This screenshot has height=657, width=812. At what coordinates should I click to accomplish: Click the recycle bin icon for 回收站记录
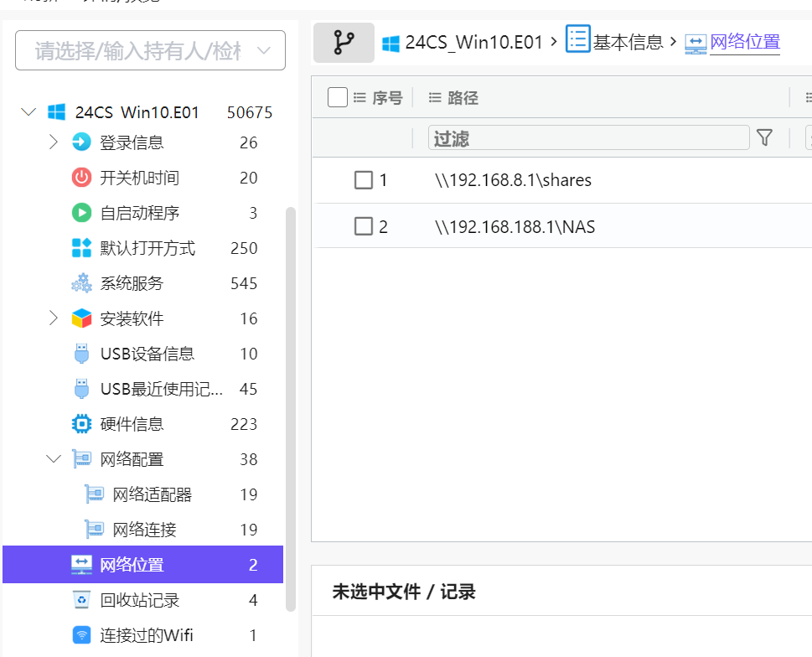(81, 600)
